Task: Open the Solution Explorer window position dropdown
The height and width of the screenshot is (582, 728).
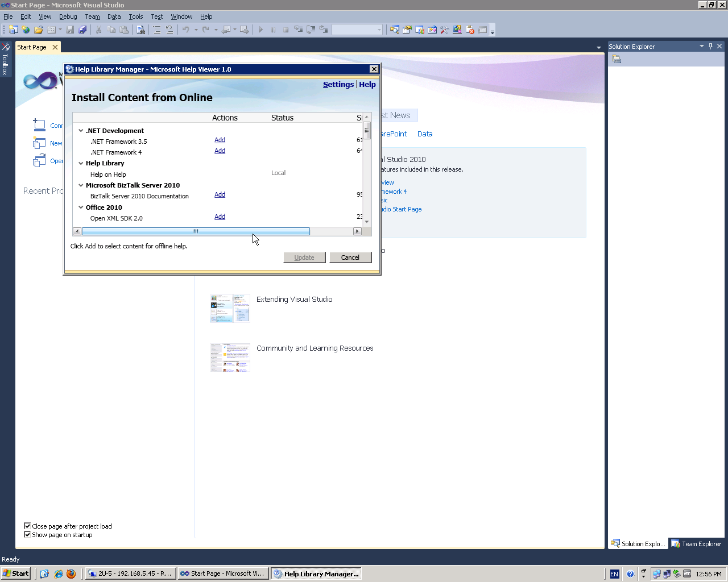Action: pyautogui.click(x=702, y=46)
